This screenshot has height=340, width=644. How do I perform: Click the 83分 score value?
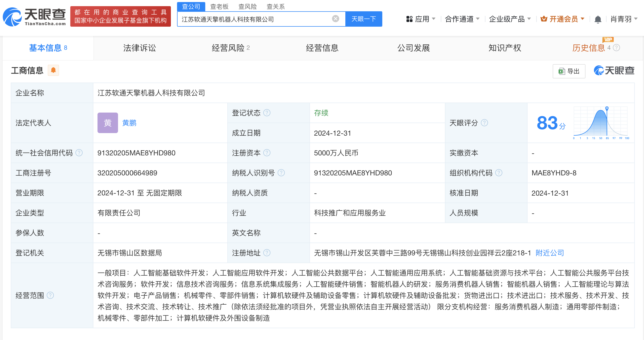(551, 123)
